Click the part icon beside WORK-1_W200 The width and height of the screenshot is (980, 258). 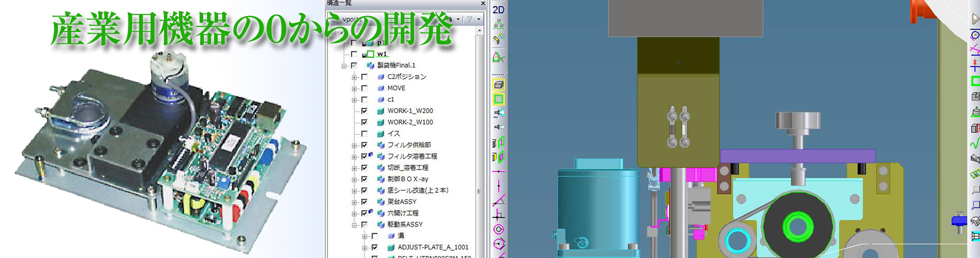(381, 111)
